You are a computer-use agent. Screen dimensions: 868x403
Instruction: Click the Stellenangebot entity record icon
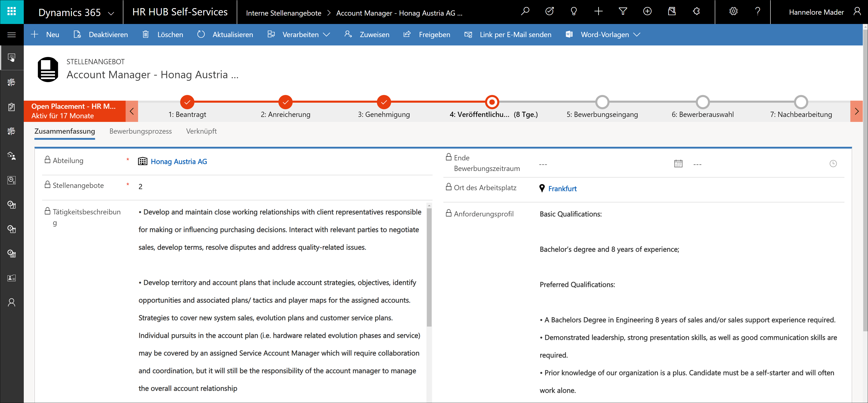(48, 69)
